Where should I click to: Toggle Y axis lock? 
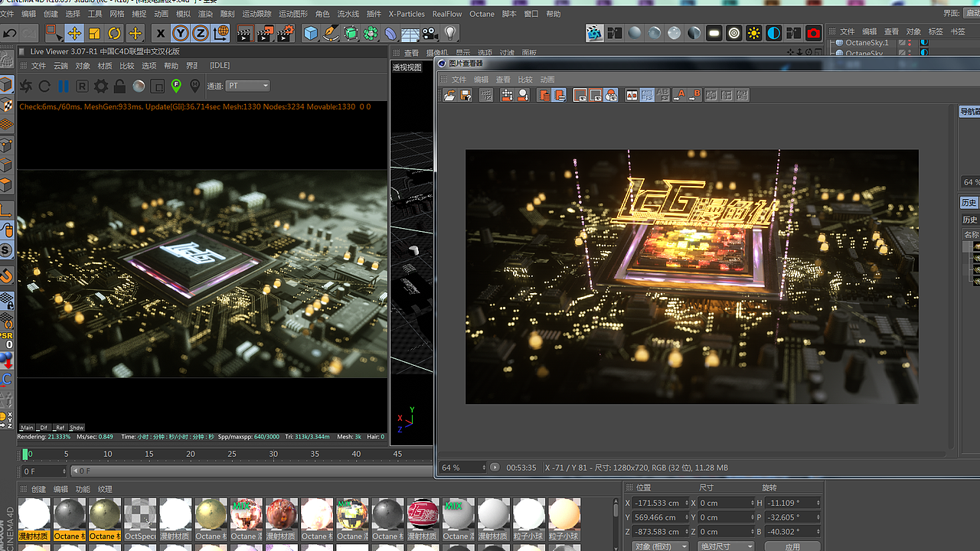[180, 33]
